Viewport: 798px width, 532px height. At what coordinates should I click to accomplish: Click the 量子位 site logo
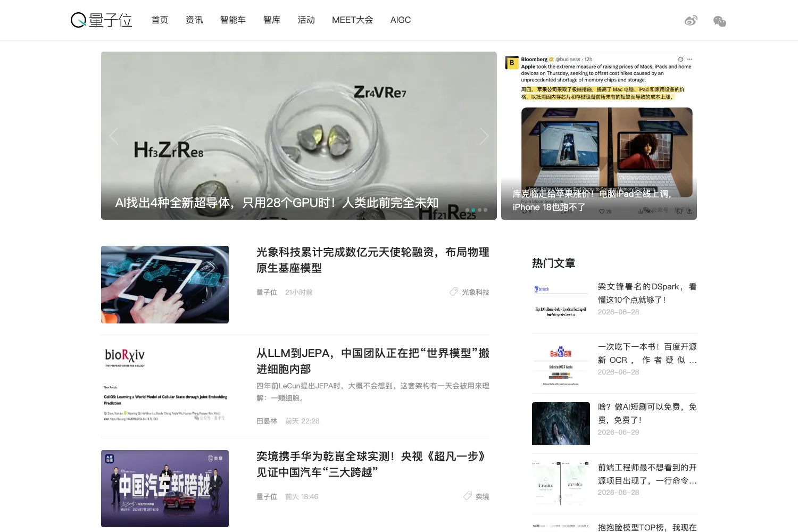(101, 20)
